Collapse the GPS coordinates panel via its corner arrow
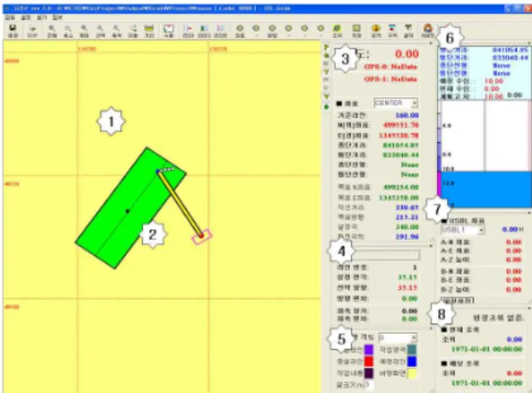 (x=431, y=43)
